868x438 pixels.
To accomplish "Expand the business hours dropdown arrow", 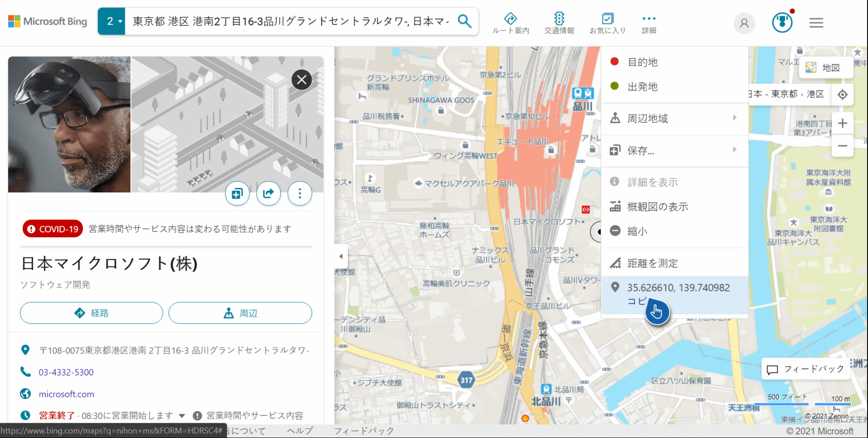I will coord(182,416).
